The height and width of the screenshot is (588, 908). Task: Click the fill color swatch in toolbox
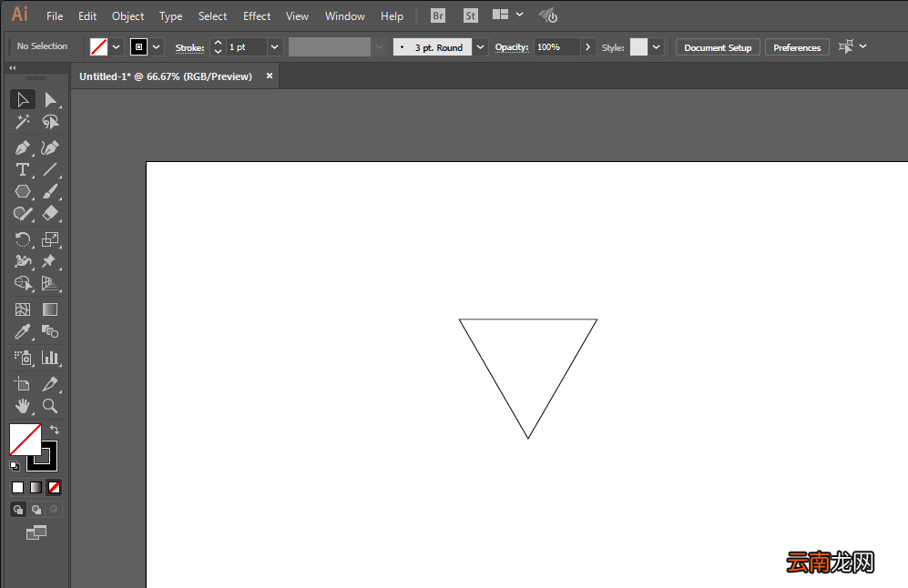tap(25, 440)
